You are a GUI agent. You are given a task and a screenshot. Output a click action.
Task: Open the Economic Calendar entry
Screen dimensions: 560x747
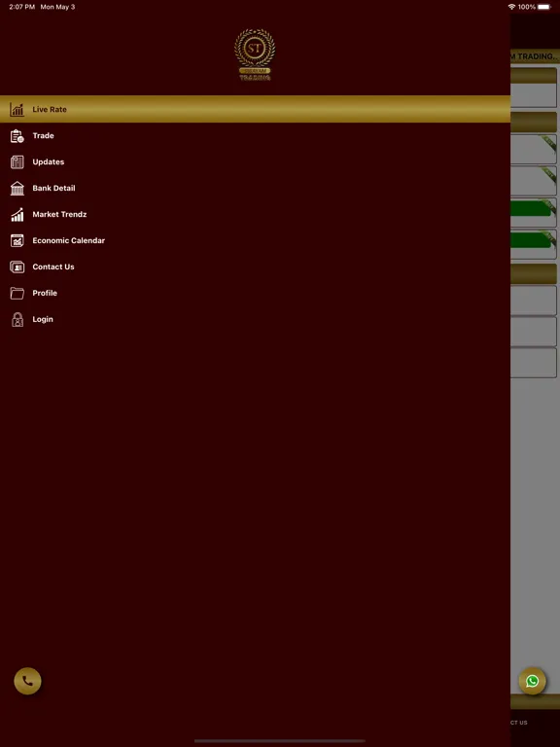point(256,240)
